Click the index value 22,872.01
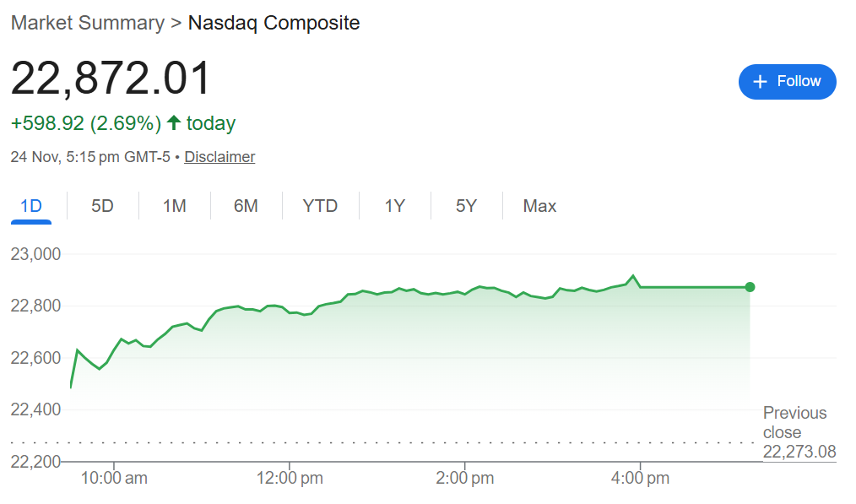The height and width of the screenshot is (504, 856). (110, 77)
